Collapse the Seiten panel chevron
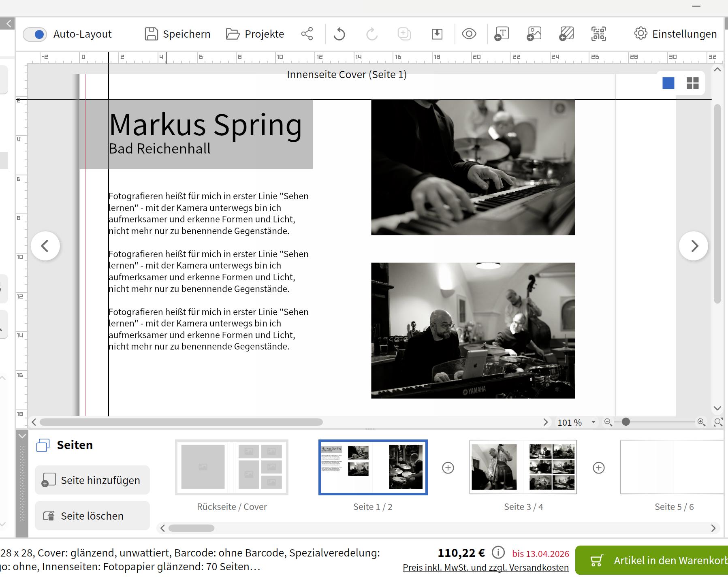 click(22, 436)
